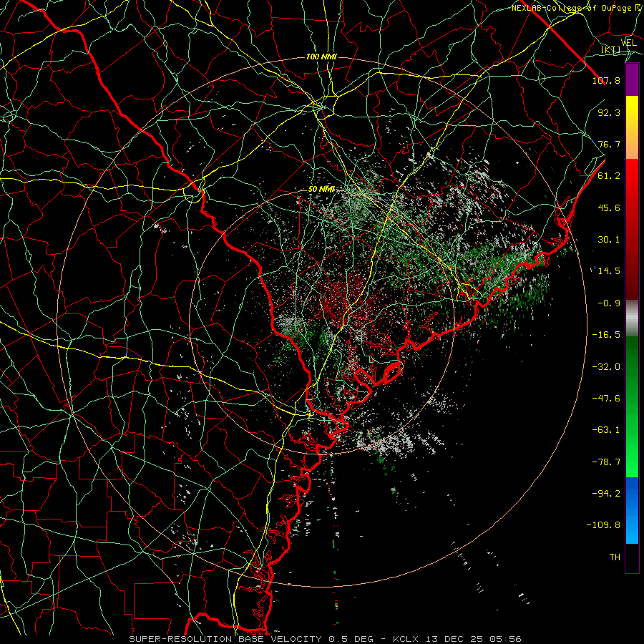Click the 107.8 legend value
Viewport: 644px width, 644px height.
(x=606, y=80)
